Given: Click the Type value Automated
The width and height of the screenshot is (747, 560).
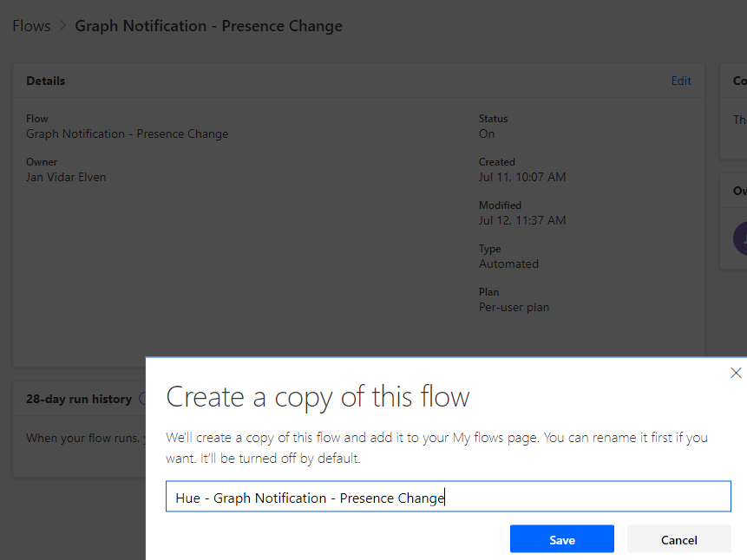Looking at the screenshot, I should coord(508,264).
